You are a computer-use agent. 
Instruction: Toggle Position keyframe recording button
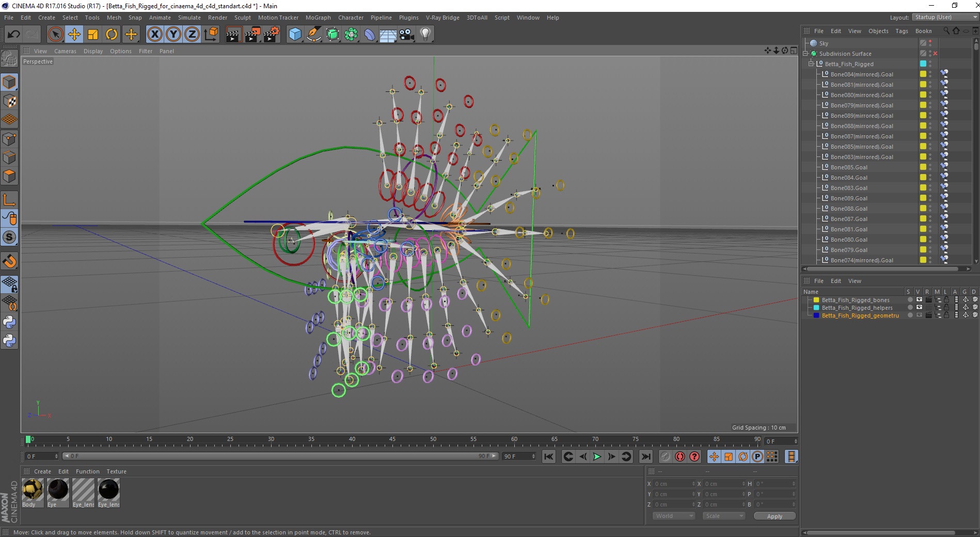point(714,456)
